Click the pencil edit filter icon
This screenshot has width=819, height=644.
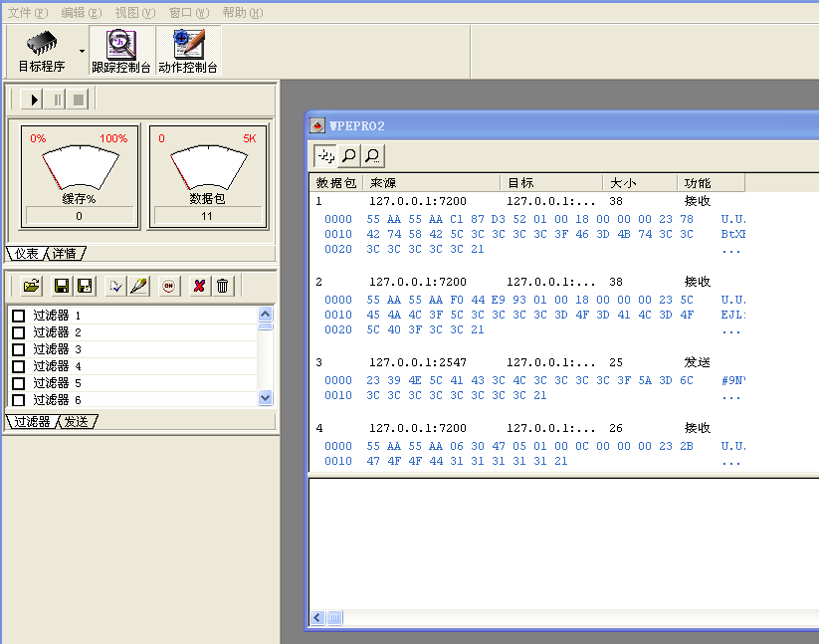139,286
